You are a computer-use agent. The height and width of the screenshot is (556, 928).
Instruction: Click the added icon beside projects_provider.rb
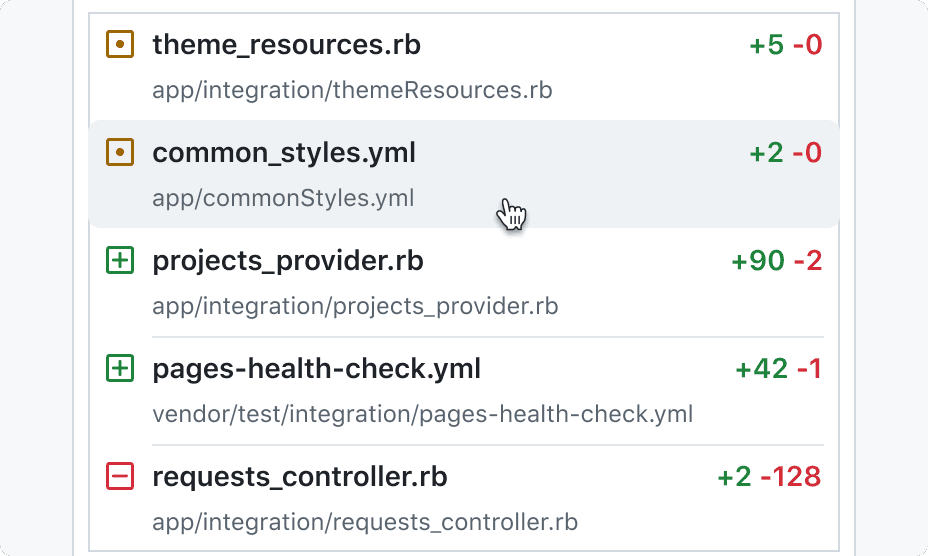[120, 261]
